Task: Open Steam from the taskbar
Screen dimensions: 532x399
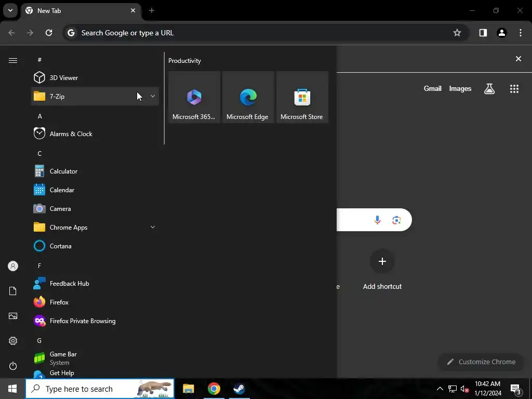Action: (x=239, y=389)
